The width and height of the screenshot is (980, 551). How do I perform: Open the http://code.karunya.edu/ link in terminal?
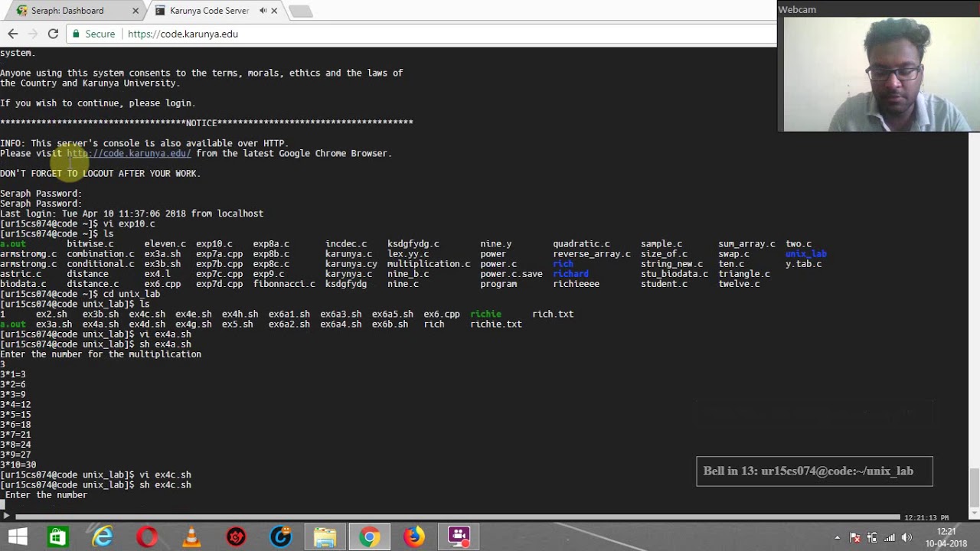[129, 153]
